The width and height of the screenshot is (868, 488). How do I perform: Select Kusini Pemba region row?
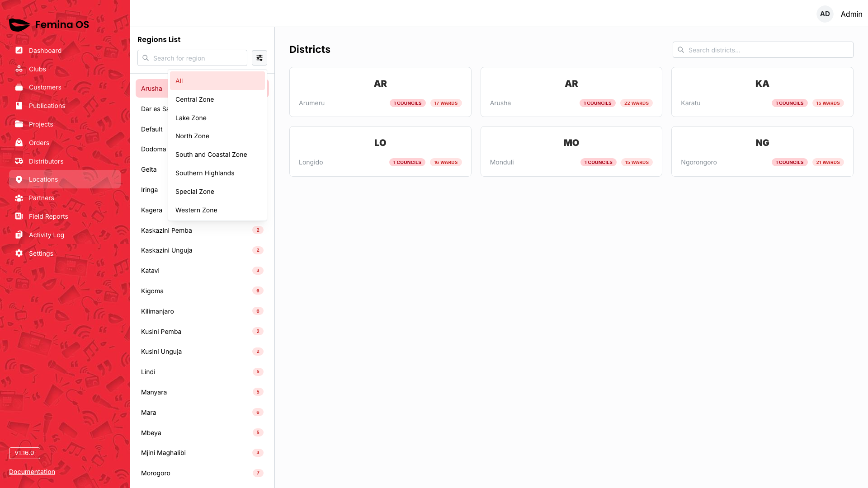202,332
